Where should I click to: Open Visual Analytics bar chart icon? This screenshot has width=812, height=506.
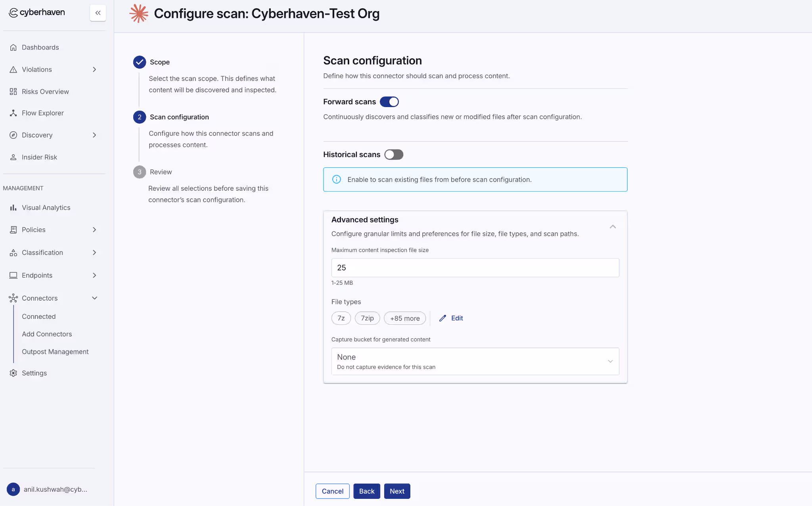13,207
